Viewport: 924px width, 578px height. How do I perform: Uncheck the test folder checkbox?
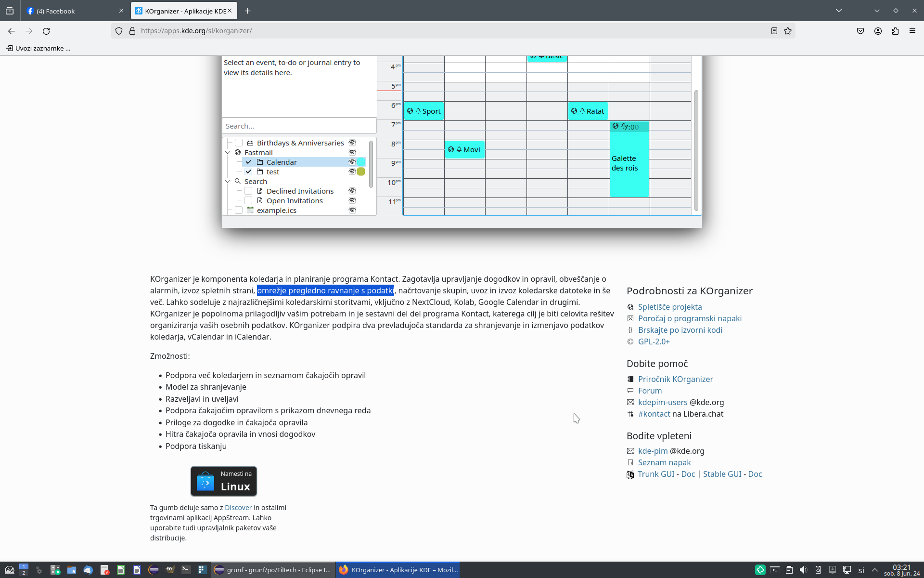click(x=248, y=171)
